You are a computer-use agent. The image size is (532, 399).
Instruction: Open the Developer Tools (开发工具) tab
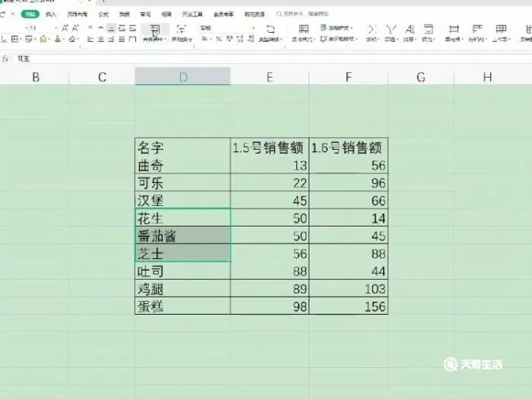pos(192,14)
